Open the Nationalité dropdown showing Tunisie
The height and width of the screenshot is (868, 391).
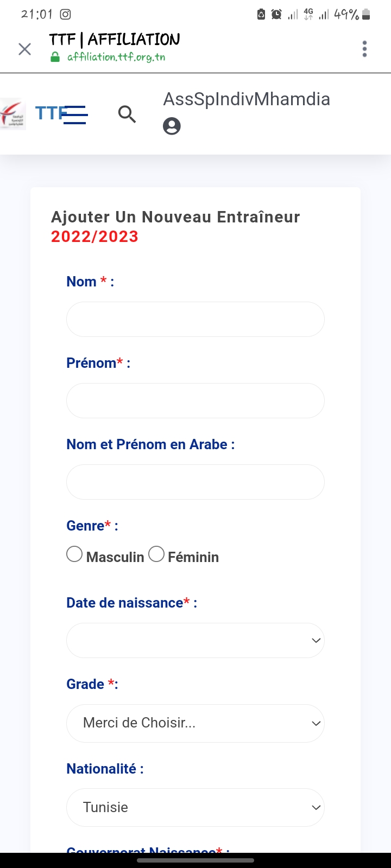[x=195, y=807]
